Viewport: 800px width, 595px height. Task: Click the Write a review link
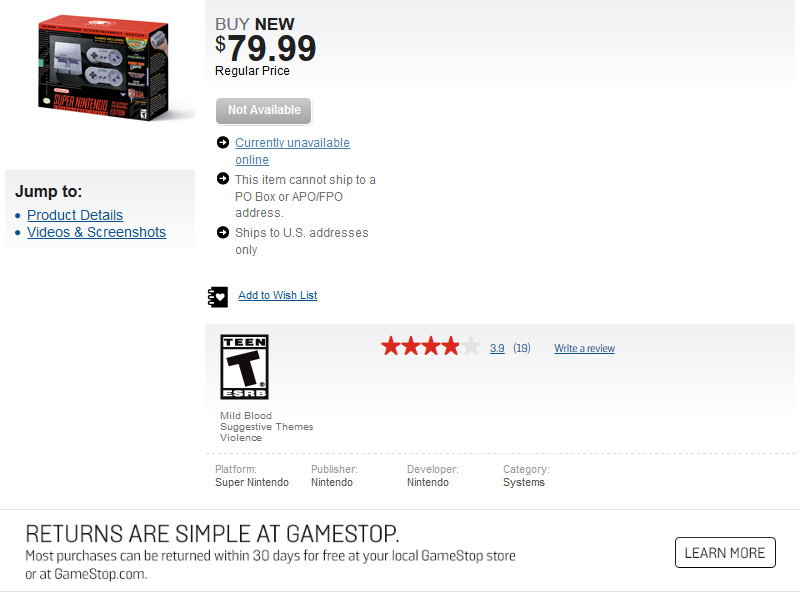[584, 349]
